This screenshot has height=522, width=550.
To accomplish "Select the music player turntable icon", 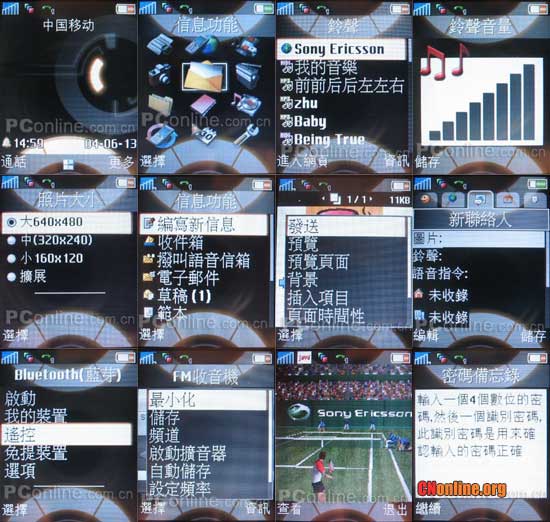I will point(246,103).
